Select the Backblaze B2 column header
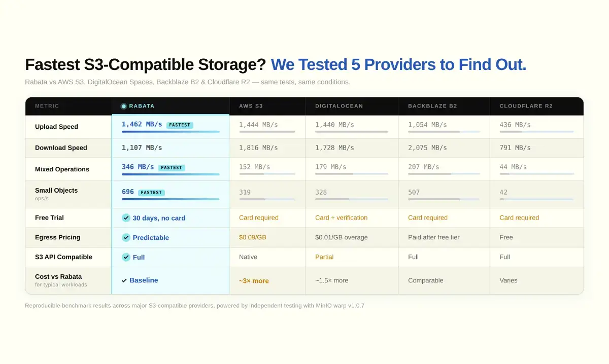The height and width of the screenshot is (364, 609). (432, 106)
